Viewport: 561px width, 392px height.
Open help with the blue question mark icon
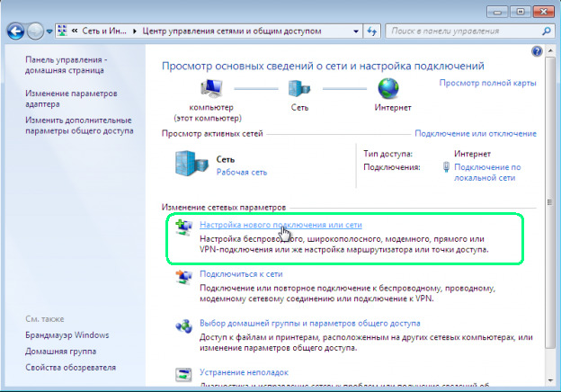(x=537, y=52)
